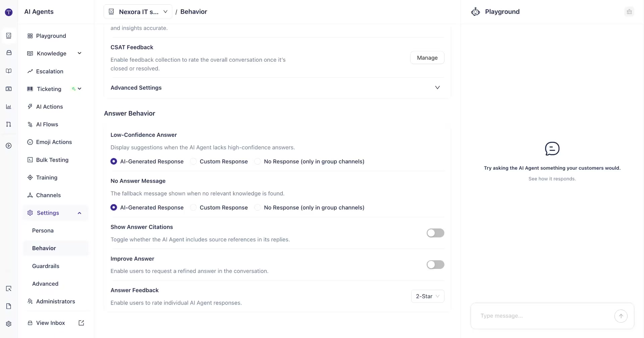Click the play circle icon in left rail

click(x=9, y=146)
